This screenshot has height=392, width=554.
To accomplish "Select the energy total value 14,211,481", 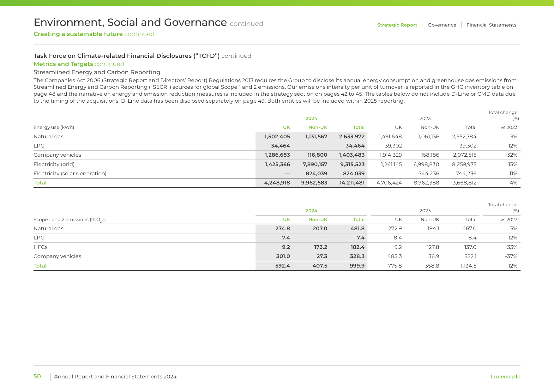I will point(352,183).
